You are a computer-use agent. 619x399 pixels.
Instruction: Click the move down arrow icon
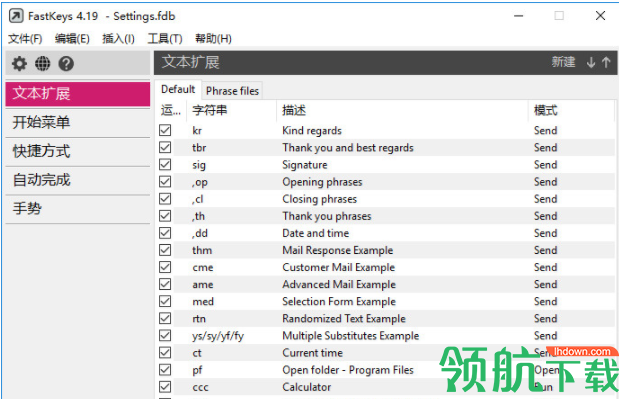(591, 62)
